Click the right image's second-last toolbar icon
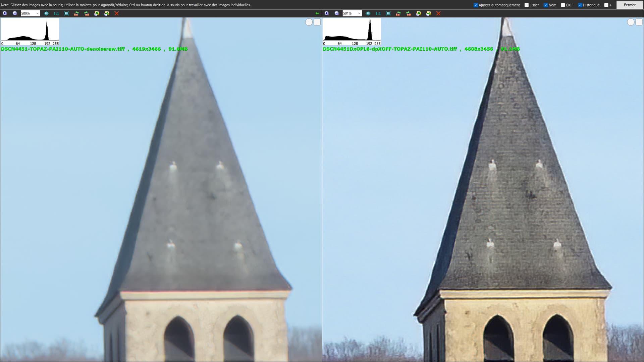 (x=428, y=13)
